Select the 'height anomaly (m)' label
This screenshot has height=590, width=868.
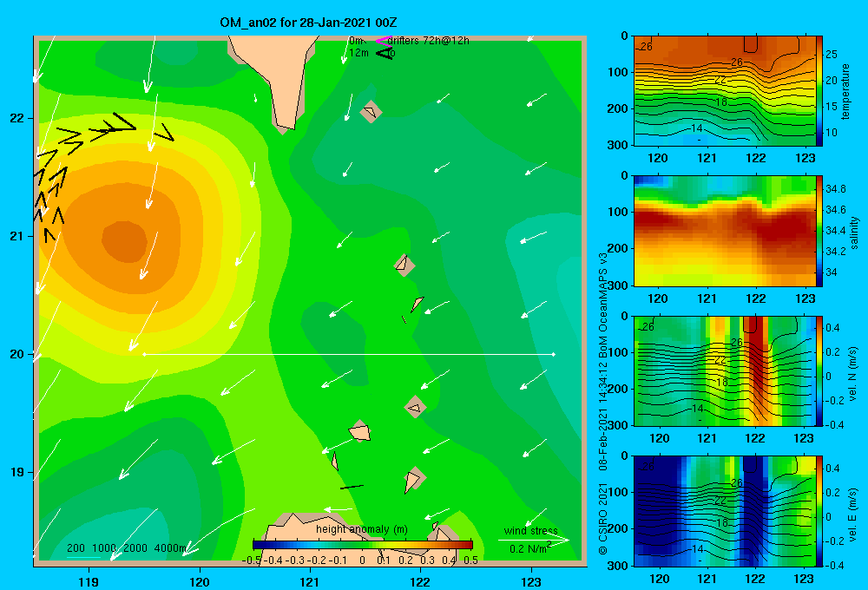pos(361,529)
